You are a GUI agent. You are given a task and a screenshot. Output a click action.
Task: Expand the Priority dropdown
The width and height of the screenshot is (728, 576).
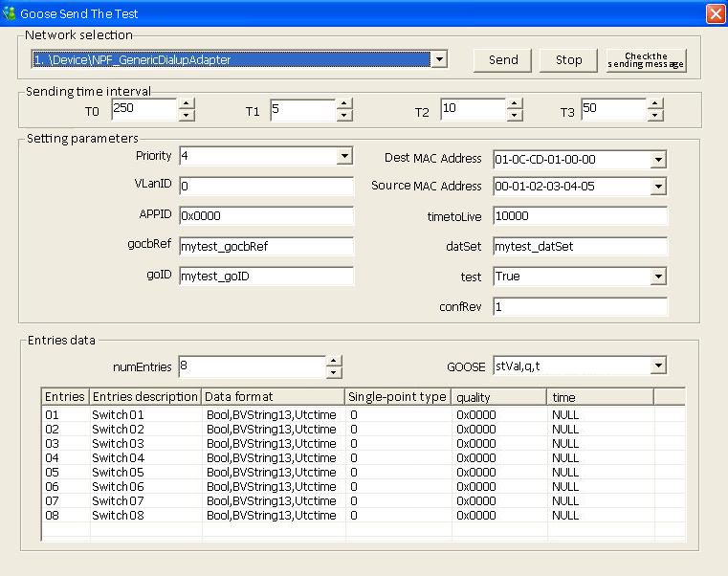point(344,156)
